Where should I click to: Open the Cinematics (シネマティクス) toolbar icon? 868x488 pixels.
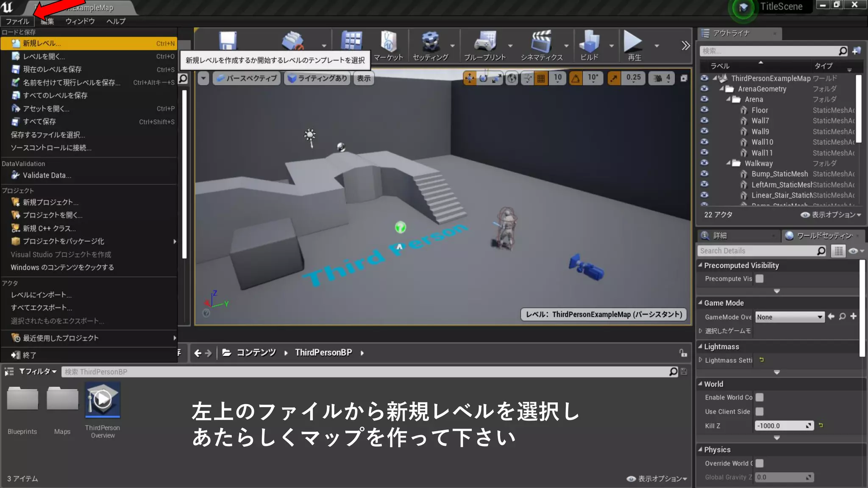click(x=541, y=42)
